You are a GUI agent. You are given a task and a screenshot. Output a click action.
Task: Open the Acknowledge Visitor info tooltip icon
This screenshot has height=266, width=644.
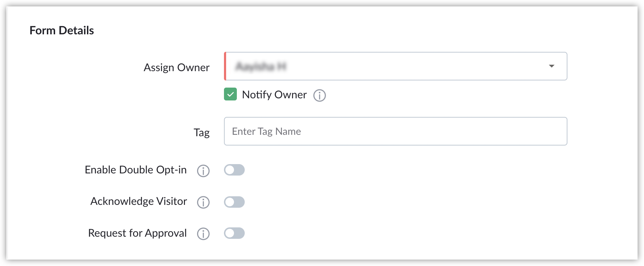203,202
